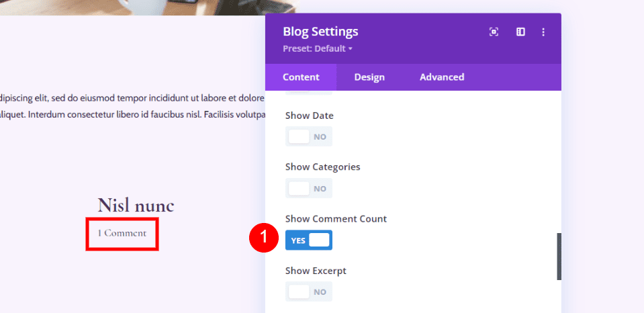Go to the Advanced tab
The height and width of the screenshot is (313, 644).
[442, 77]
